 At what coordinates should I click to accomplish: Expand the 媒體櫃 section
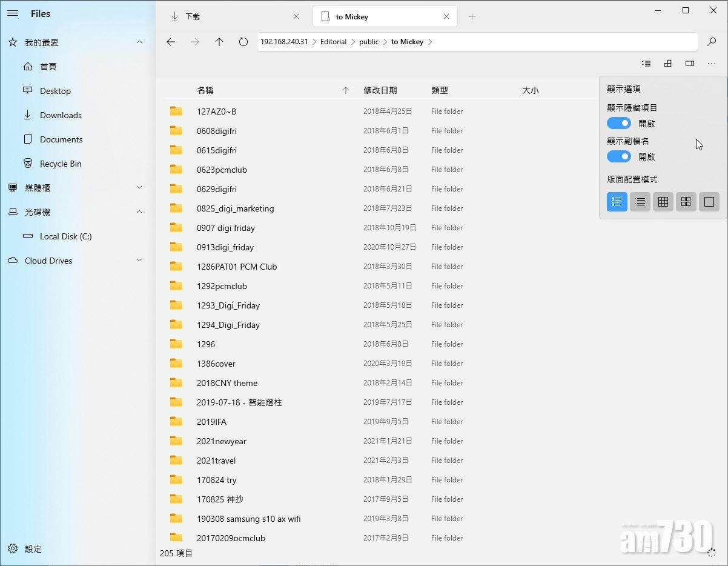pos(139,188)
